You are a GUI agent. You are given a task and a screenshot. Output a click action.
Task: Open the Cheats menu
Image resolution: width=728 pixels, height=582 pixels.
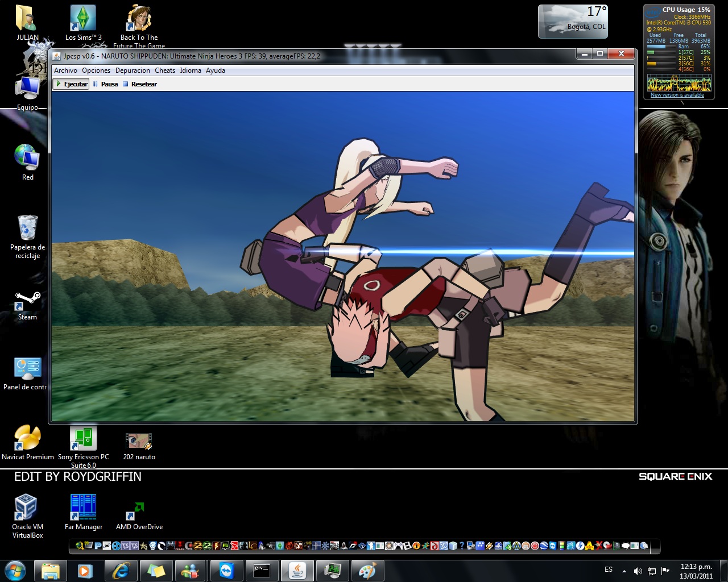point(165,70)
